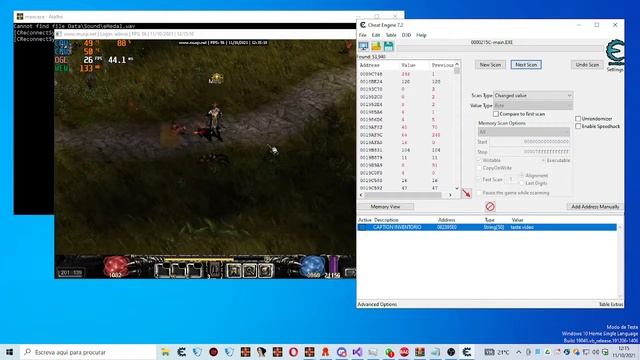Click the game bar icon left of the magnifier

coord(234,270)
